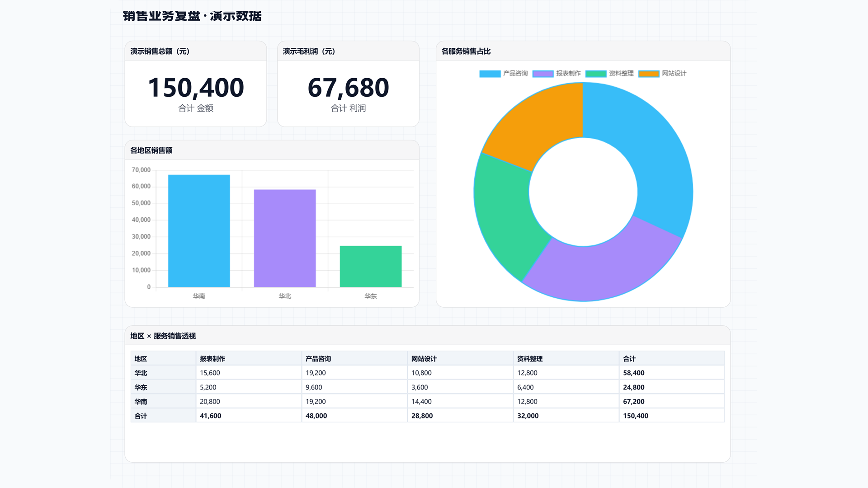
Task: Click the 网站设计 column header
Action: coord(460,359)
